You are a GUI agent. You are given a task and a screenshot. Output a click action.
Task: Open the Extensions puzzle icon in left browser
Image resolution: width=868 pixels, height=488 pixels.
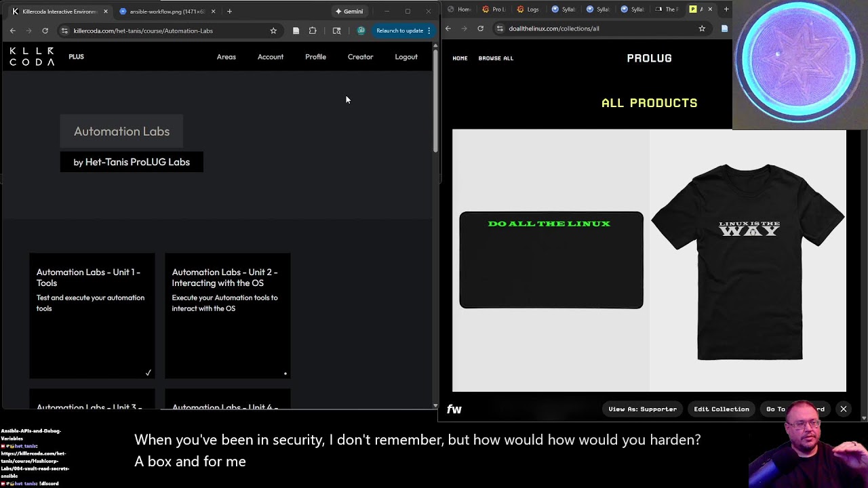pos(313,30)
